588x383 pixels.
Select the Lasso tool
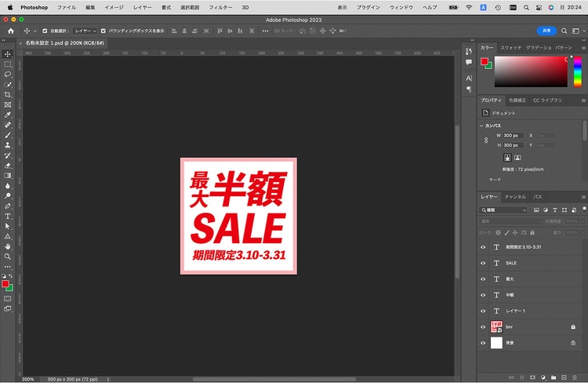(x=8, y=75)
